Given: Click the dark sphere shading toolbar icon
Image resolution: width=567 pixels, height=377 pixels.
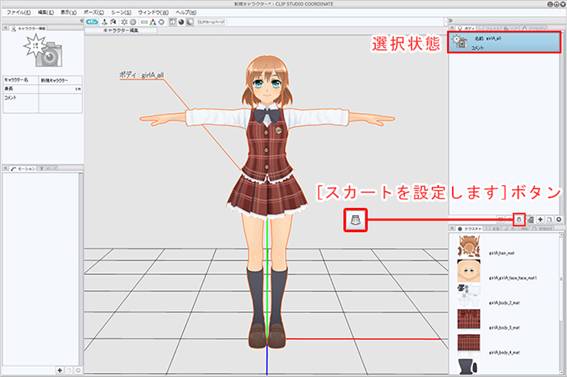Looking at the screenshot, I should tap(181, 22).
